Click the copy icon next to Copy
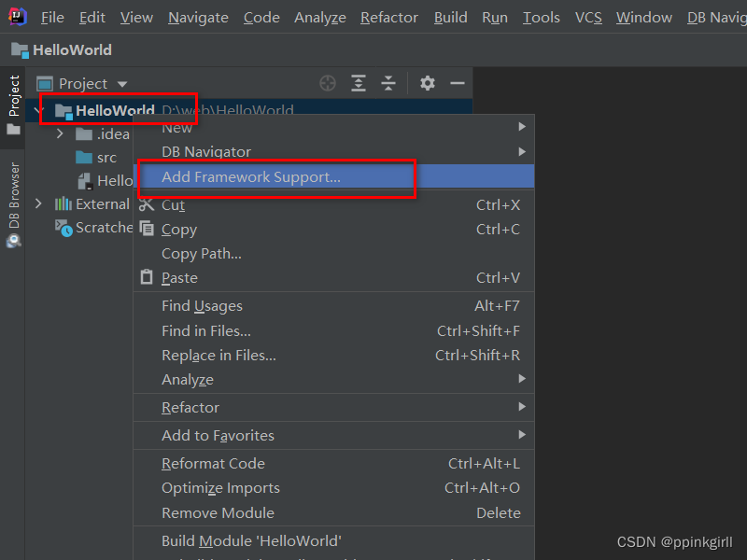The image size is (747, 560). point(147,229)
